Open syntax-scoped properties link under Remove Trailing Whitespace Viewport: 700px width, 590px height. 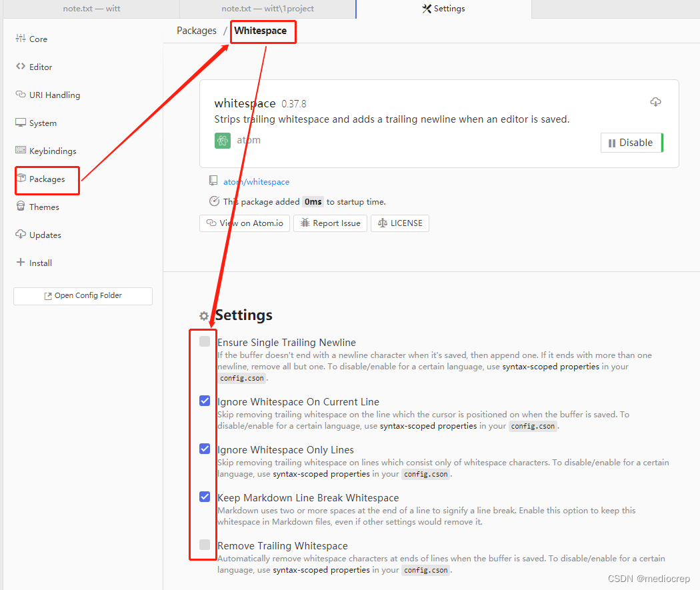coord(321,570)
